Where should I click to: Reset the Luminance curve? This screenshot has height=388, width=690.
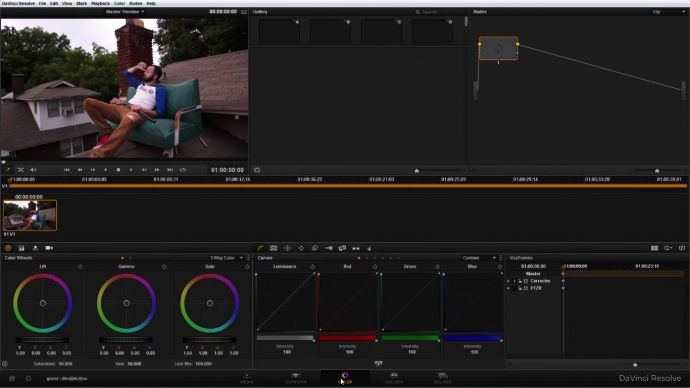coord(312,267)
